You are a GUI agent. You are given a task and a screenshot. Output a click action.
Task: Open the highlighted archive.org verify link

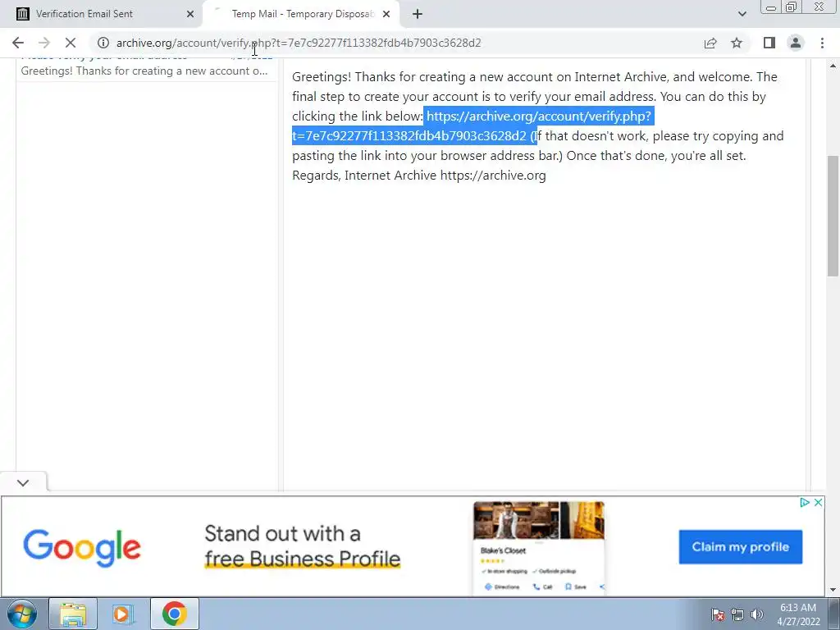click(472, 126)
